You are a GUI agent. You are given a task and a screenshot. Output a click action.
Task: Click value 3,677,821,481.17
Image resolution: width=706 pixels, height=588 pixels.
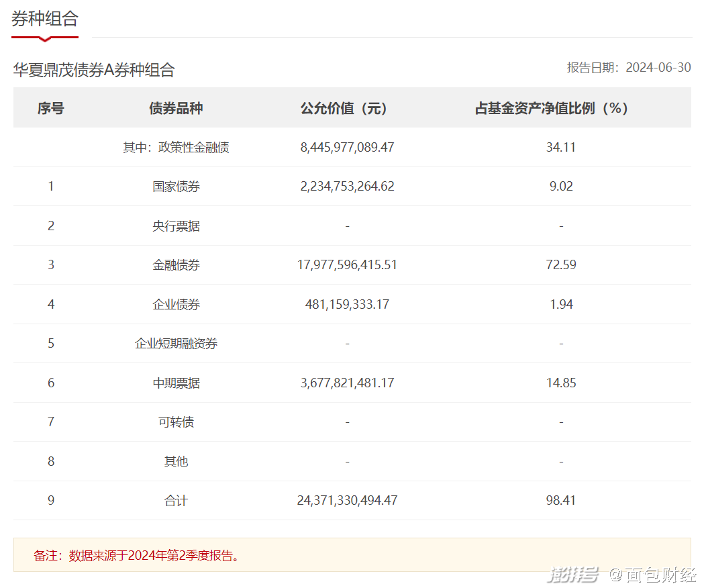point(347,383)
